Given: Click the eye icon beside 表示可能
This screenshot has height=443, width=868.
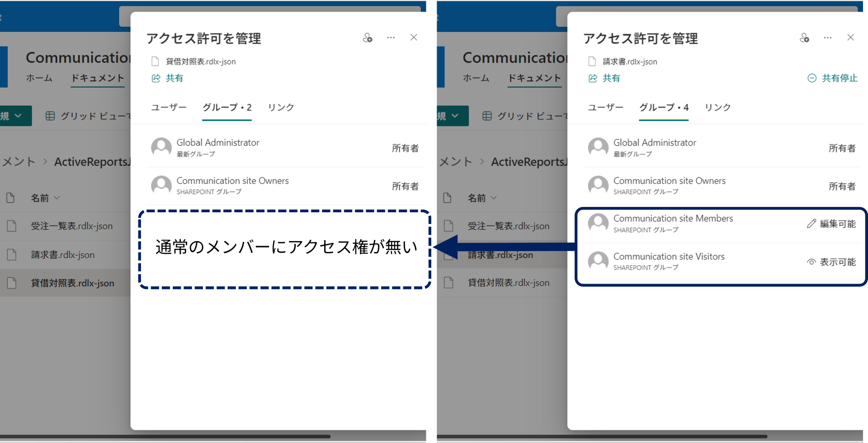Looking at the screenshot, I should pos(811,262).
